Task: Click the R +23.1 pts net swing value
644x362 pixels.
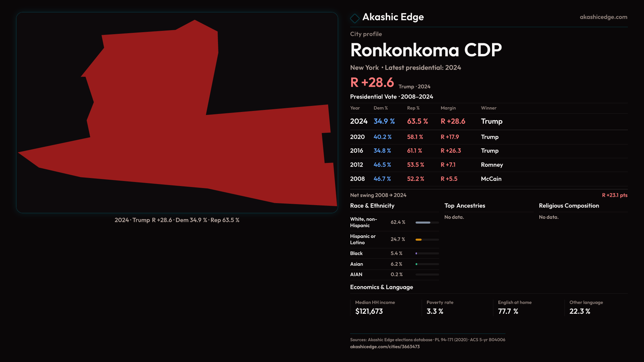Action: click(x=614, y=195)
